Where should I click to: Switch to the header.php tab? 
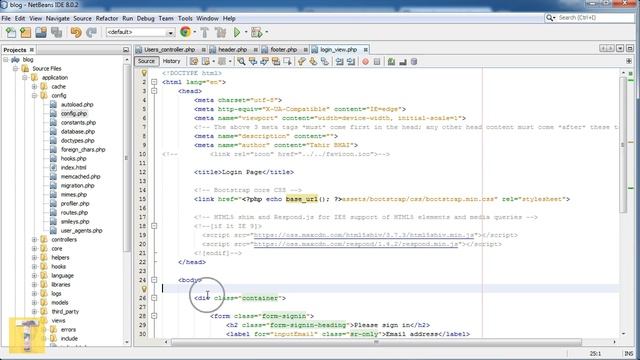[x=233, y=49]
